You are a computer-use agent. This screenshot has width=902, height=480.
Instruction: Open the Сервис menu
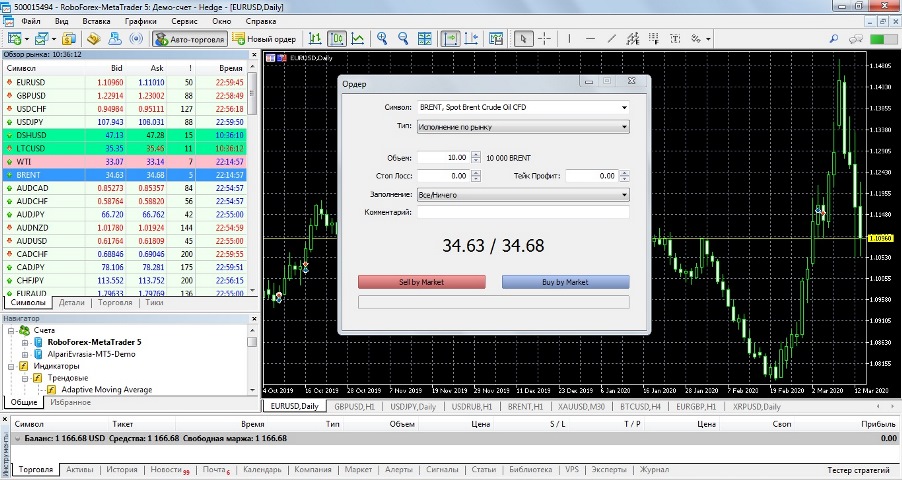click(x=184, y=21)
